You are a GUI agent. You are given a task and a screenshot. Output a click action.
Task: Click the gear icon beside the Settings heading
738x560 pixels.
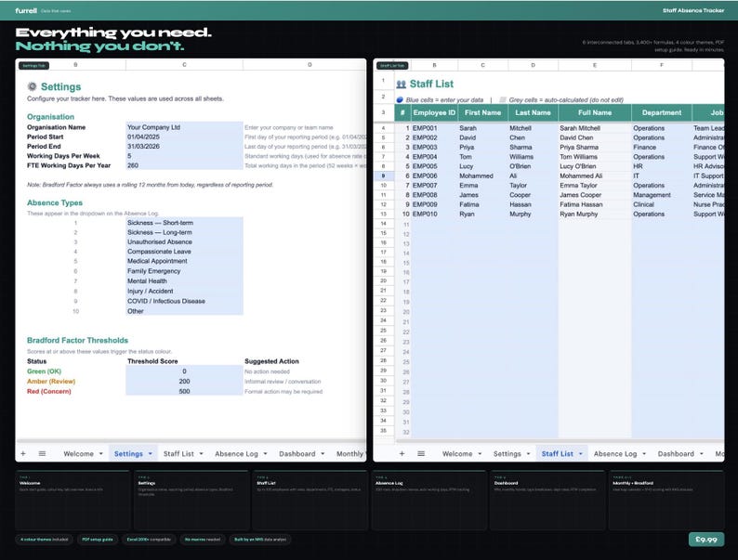click(x=32, y=86)
